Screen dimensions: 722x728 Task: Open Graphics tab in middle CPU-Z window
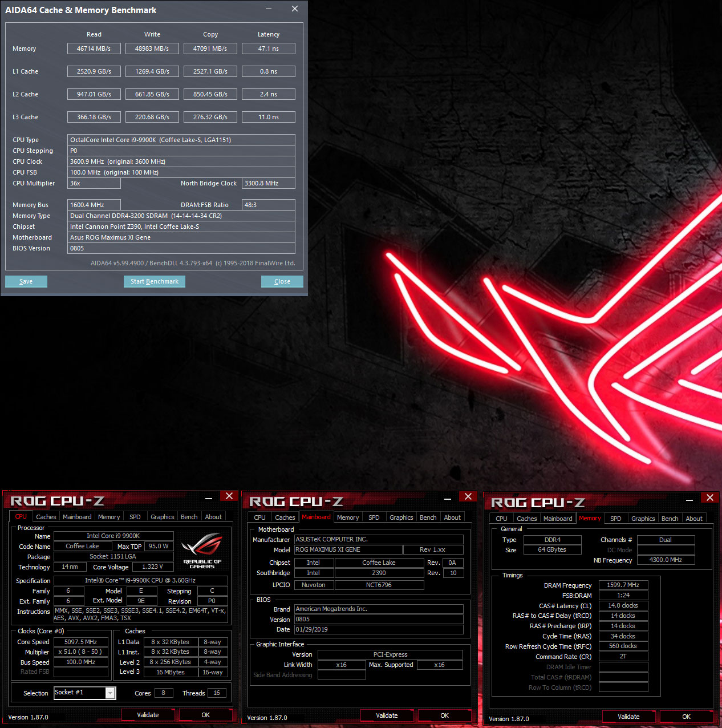click(401, 517)
